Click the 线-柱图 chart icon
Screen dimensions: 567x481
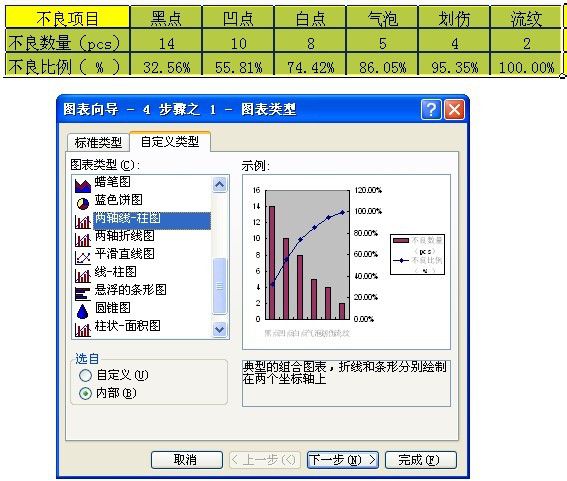point(83,276)
